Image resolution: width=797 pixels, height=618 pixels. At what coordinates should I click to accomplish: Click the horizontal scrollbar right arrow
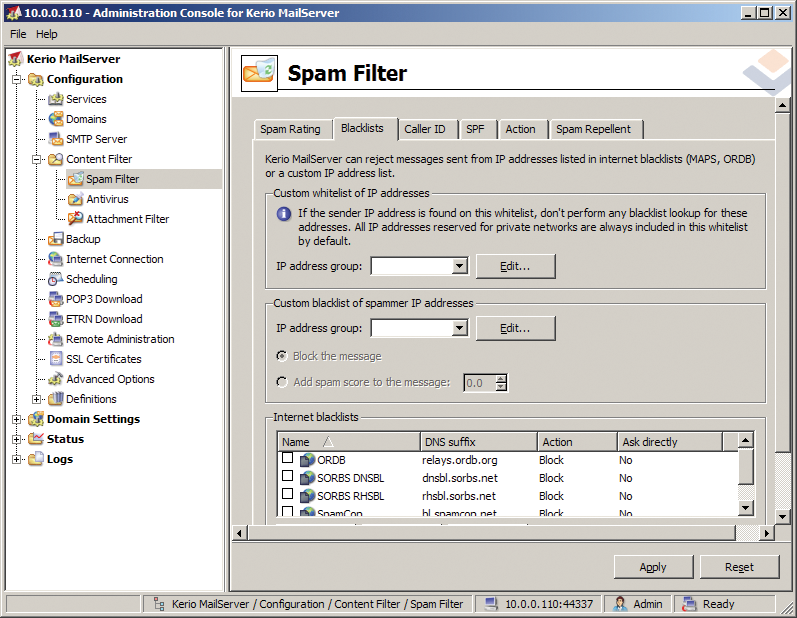(767, 533)
